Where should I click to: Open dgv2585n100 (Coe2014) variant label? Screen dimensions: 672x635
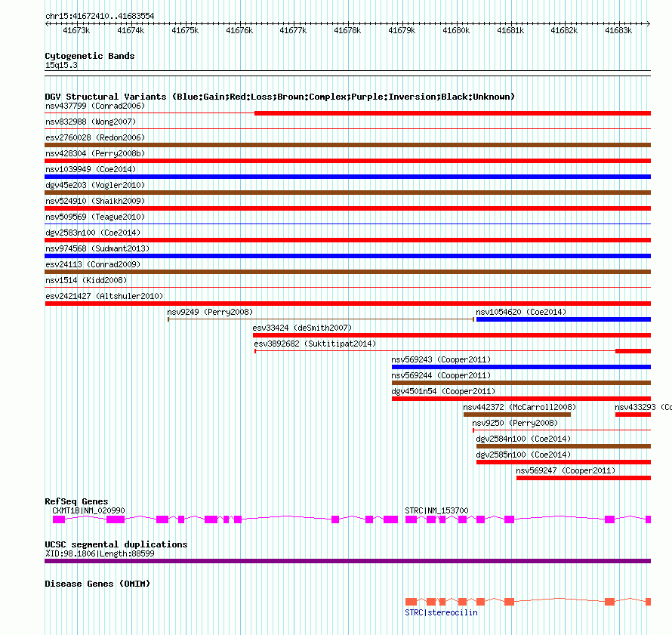(x=523, y=455)
